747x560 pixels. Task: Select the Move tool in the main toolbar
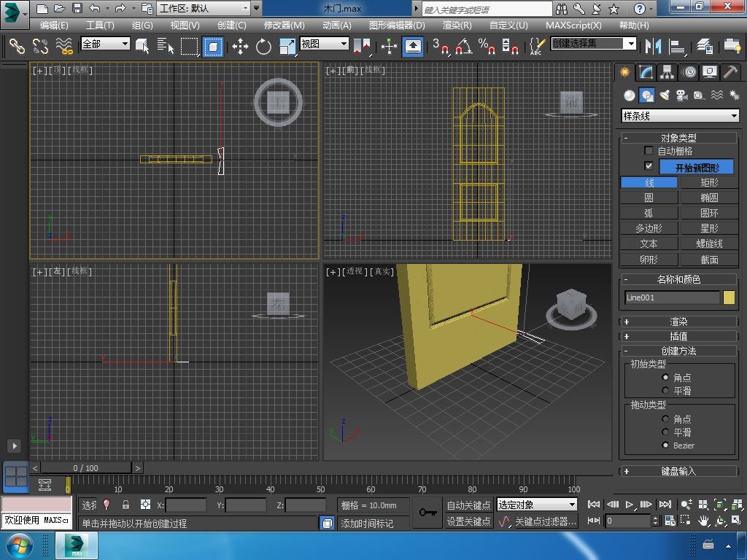[x=240, y=47]
